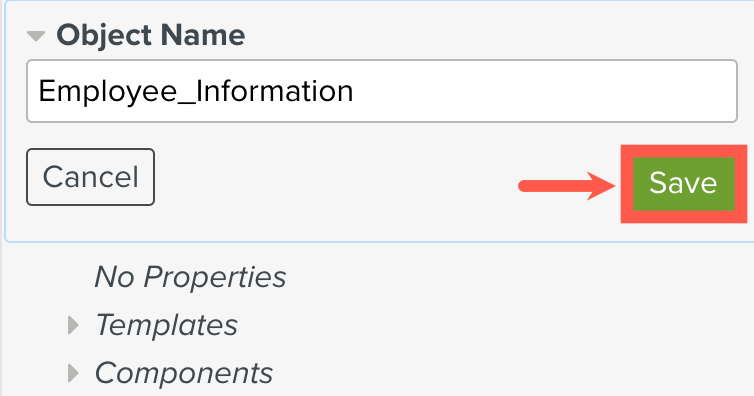Click the word Employee in name field
The width and height of the screenshot is (754, 396).
coord(108,91)
